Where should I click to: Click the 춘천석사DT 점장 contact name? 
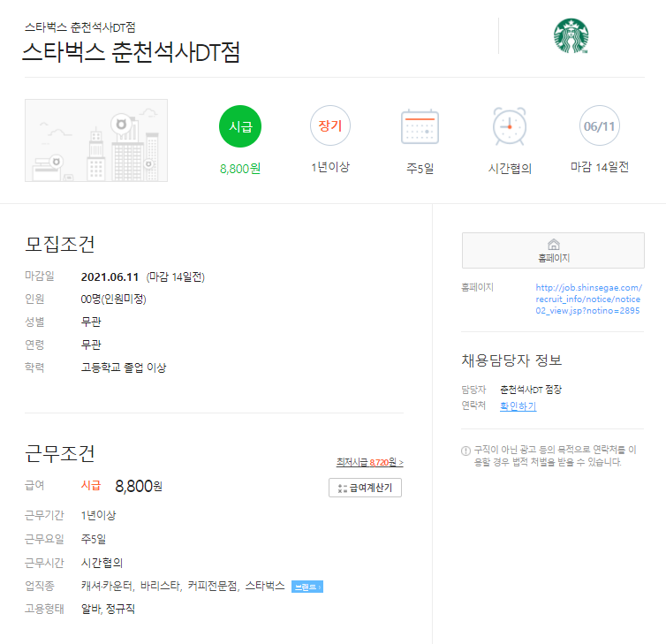coord(531,390)
